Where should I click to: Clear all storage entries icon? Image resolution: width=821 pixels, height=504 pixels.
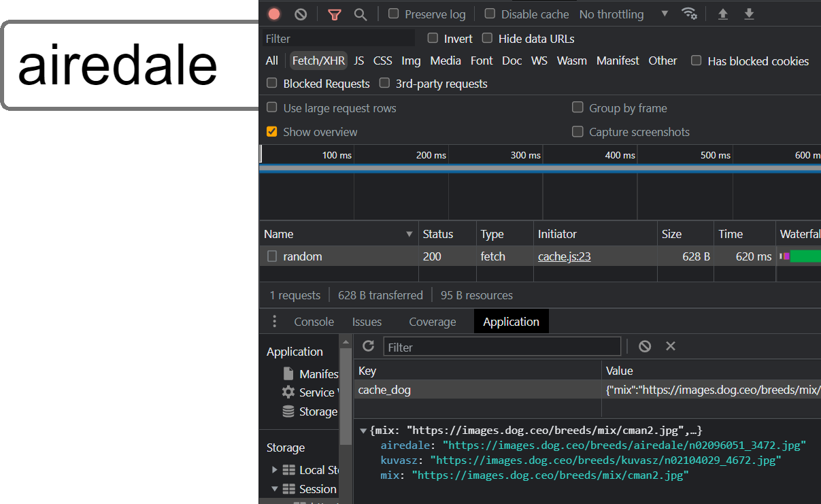tap(645, 346)
